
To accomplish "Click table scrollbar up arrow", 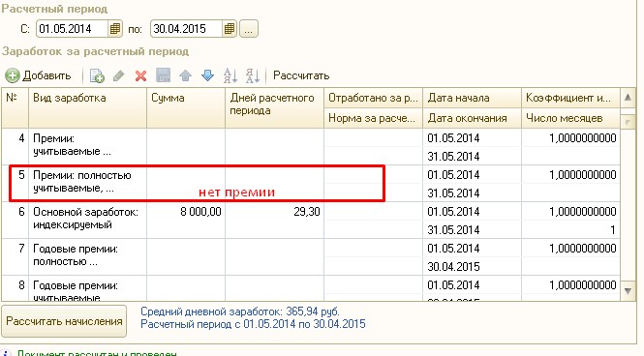I will click(x=628, y=98).
